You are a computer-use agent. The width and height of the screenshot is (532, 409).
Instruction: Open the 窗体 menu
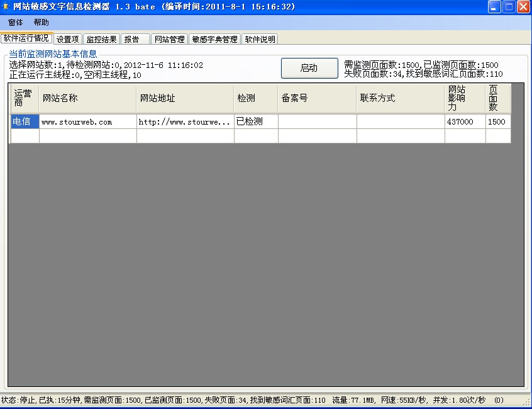pos(16,22)
